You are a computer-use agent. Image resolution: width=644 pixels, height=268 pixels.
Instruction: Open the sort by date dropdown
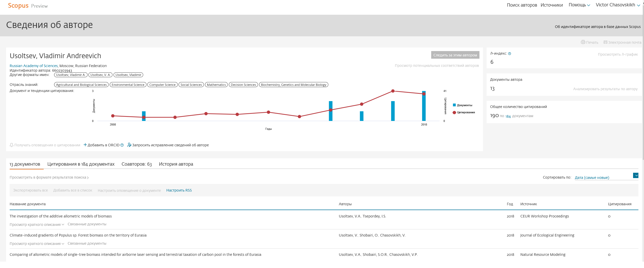(x=636, y=176)
